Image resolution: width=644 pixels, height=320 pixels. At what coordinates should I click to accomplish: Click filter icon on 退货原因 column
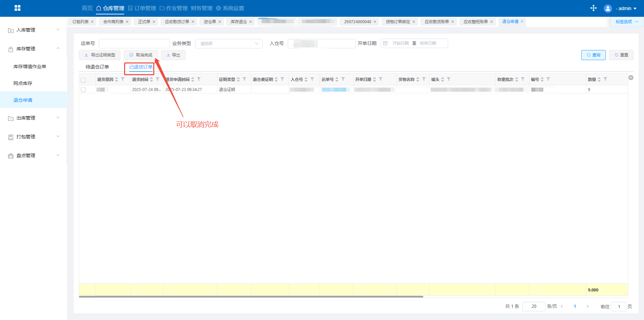pyautogui.click(x=123, y=79)
